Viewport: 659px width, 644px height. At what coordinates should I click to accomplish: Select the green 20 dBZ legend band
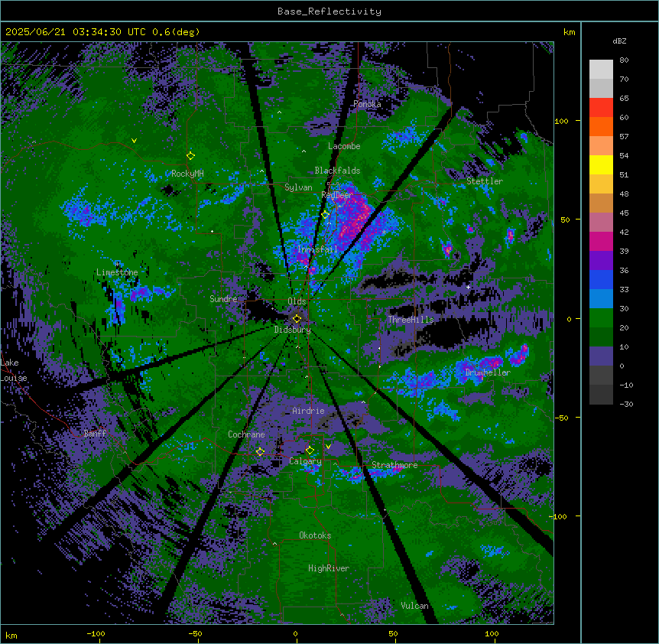point(601,318)
